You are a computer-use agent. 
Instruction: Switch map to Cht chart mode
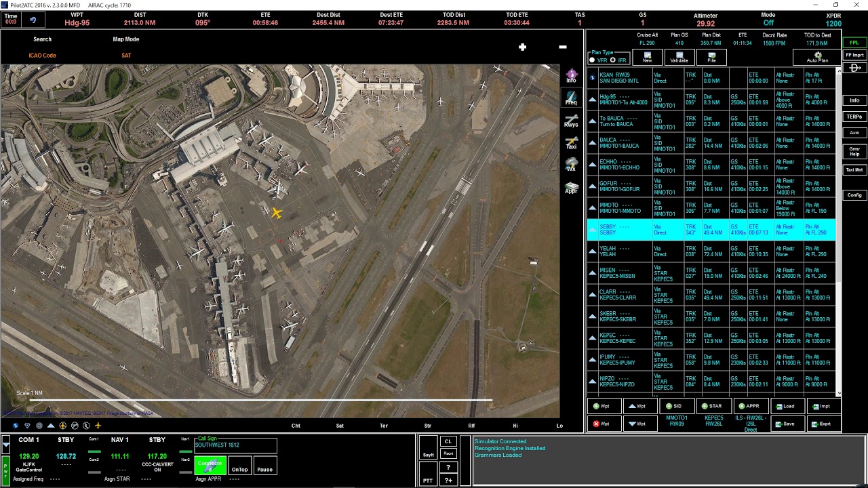296,426
